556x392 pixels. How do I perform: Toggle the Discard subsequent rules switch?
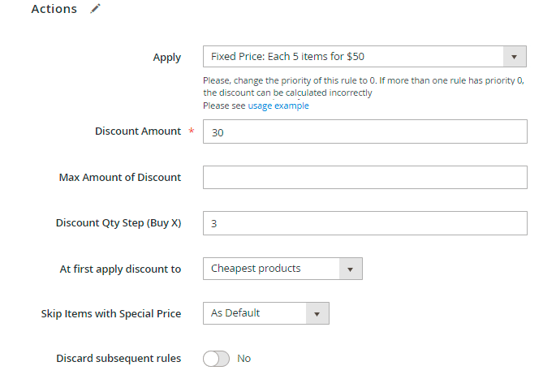tap(217, 359)
